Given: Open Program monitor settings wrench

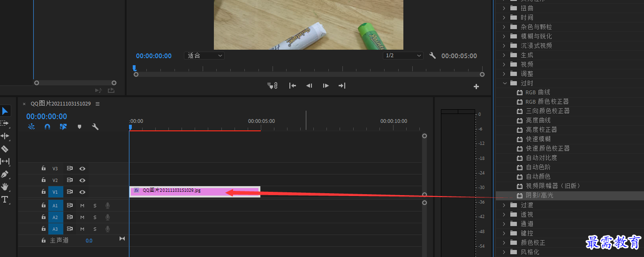Looking at the screenshot, I should (432, 55).
